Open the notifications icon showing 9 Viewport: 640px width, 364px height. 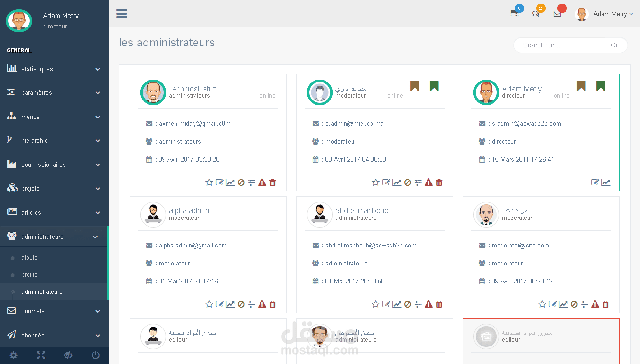click(x=514, y=13)
